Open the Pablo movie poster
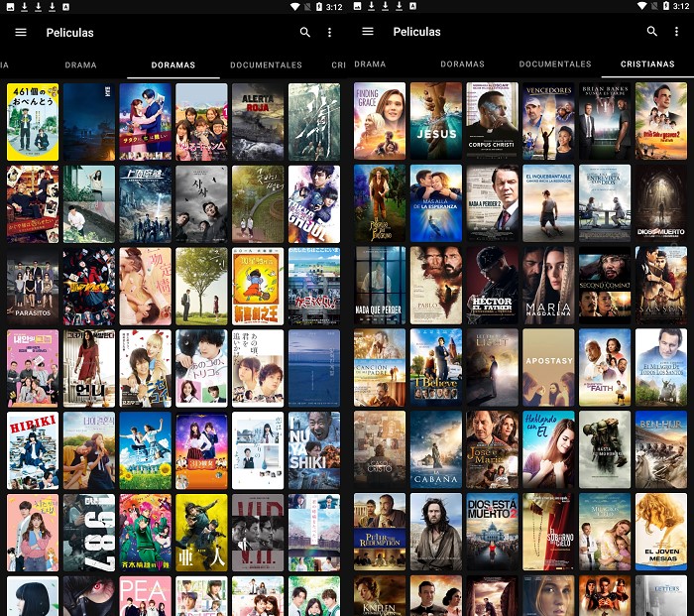694x616 pixels. coord(436,286)
